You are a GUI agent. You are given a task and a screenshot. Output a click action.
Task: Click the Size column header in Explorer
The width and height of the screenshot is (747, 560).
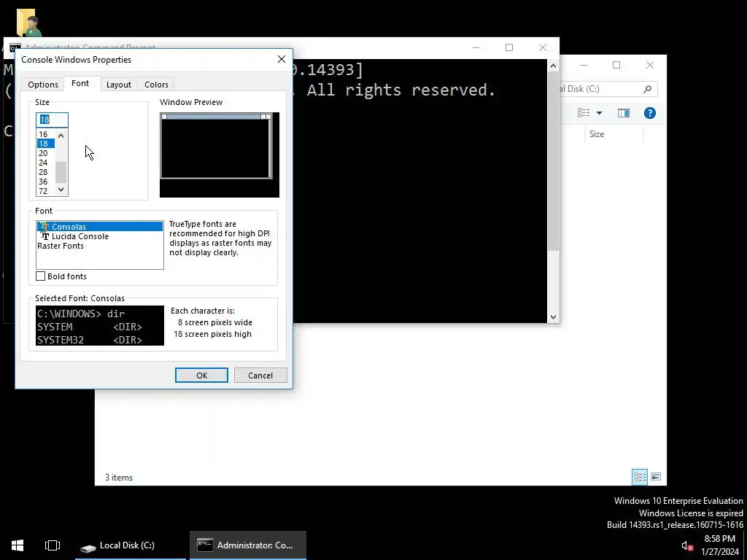pyautogui.click(x=614, y=134)
